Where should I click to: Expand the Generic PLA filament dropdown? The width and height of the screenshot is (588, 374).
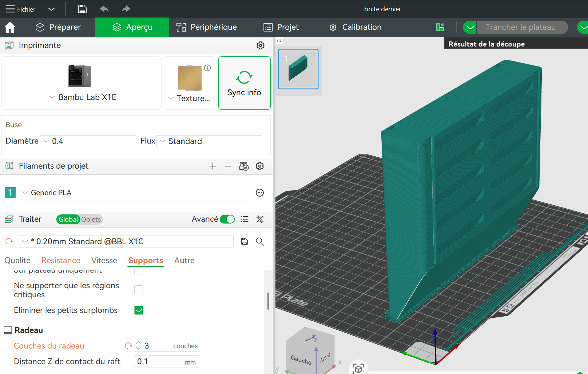point(135,193)
